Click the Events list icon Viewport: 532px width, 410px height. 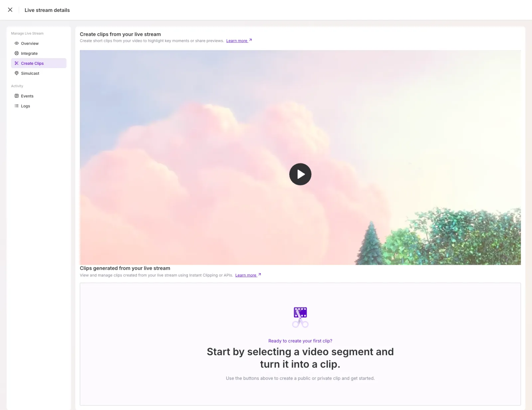coord(17,96)
